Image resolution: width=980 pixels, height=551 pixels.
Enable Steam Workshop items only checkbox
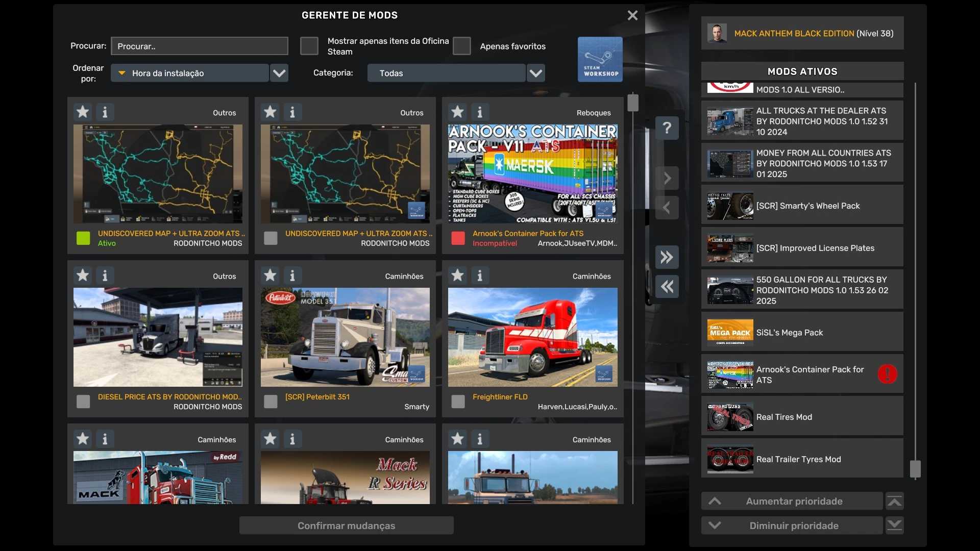point(309,46)
